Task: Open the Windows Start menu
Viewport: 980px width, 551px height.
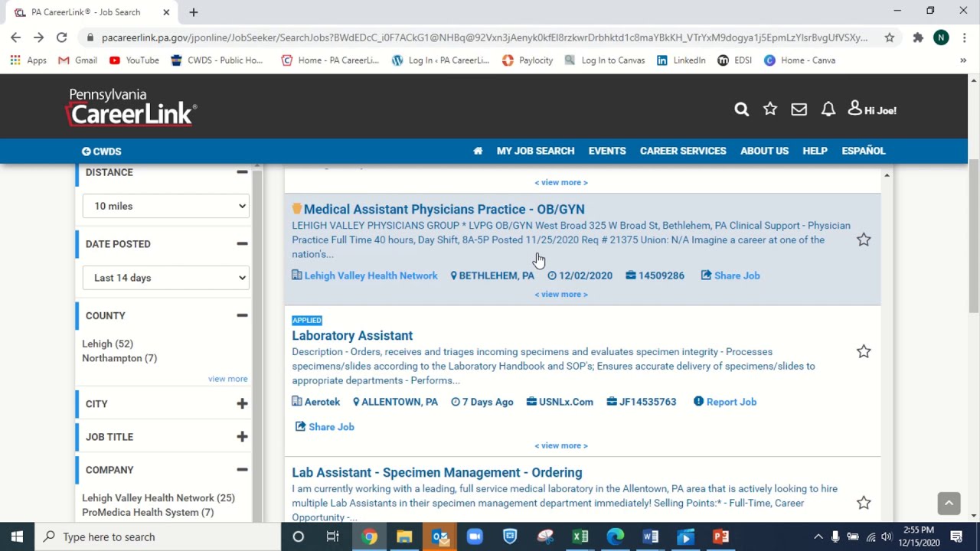Action: [17, 536]
